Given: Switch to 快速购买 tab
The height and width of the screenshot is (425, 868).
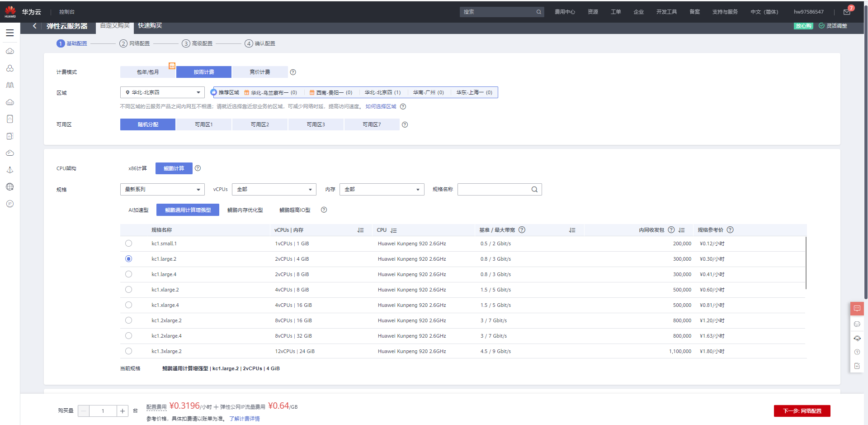Looking at the screenshot, I should 150,26.
